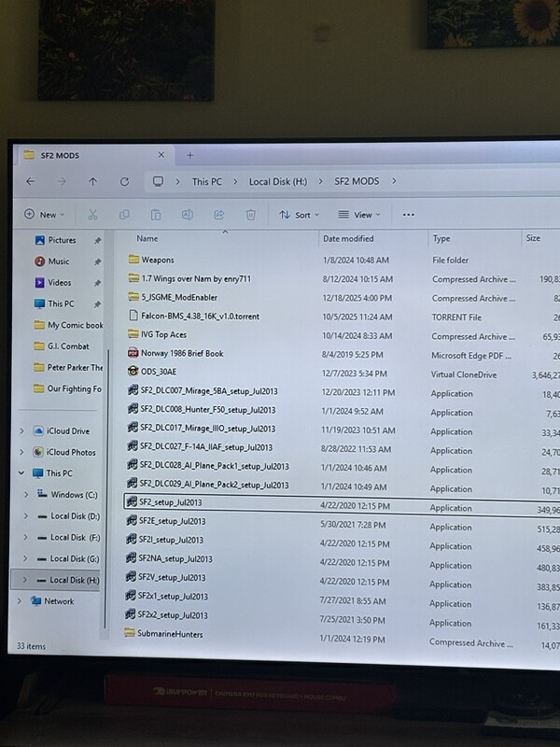Click SF2 MODS in address breadcrumb
The image size is (560, 747).
(357, 181)
